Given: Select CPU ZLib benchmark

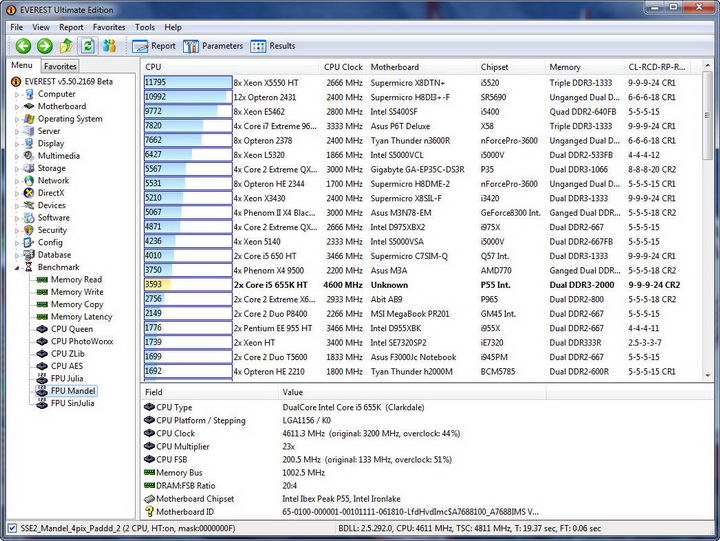Looking at the screenshot, I should pos(68,354).
